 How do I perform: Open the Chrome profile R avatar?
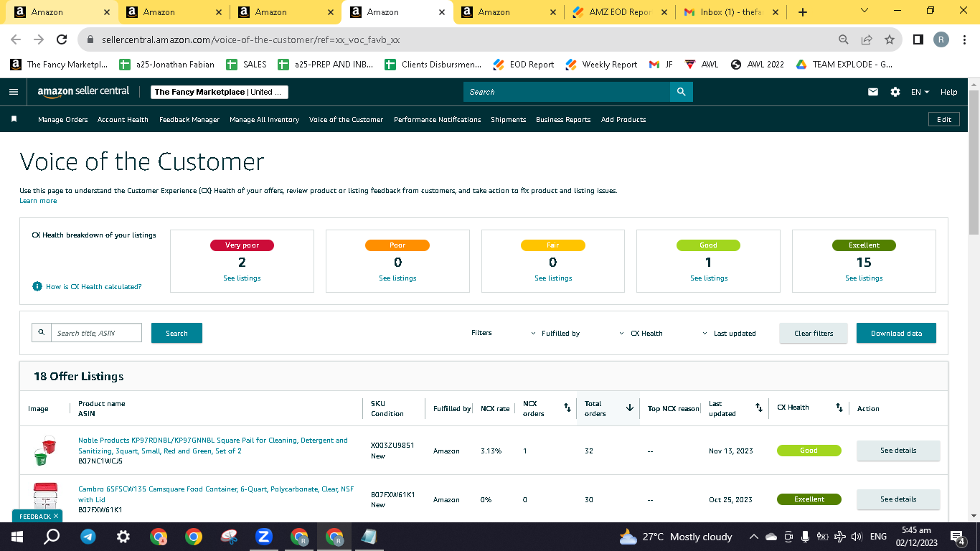[941, 40]
